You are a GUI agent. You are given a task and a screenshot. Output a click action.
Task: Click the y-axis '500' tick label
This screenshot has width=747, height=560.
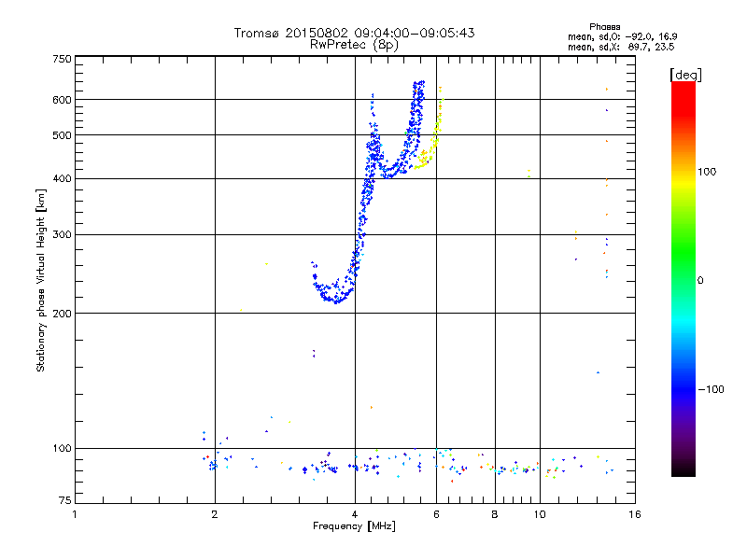(62, 135)
